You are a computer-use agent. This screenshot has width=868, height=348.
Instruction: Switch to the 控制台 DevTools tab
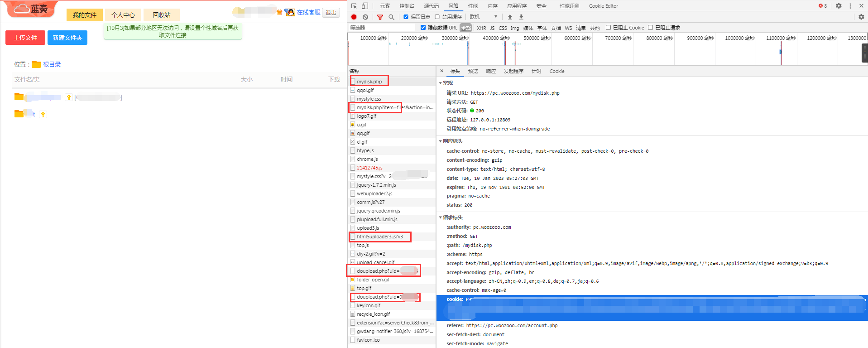[x=407, y=6]
